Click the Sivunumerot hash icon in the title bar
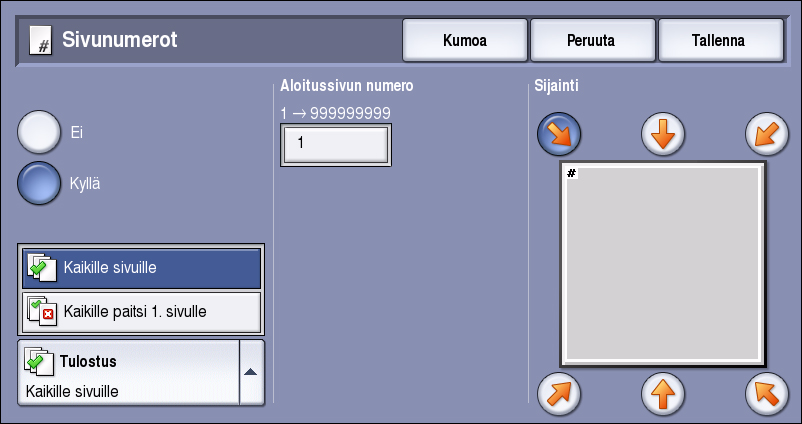This screenshot has height=424, width=802. (x=42, y=42)
